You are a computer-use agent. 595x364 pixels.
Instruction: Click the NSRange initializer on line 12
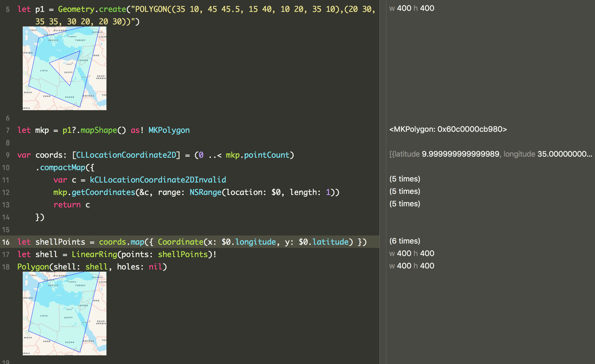pos(206,192)
